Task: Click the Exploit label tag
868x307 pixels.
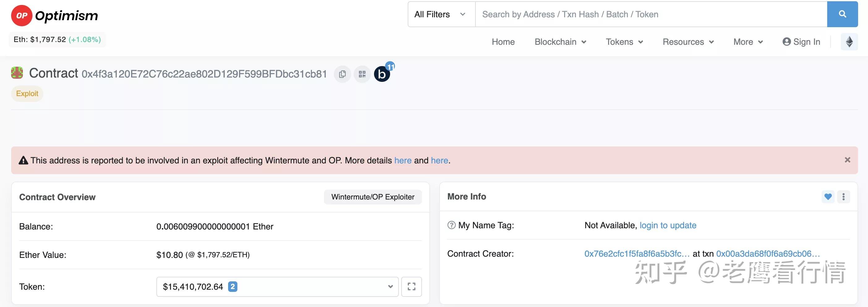Action: pyautogui.click(x=27, y=94)
